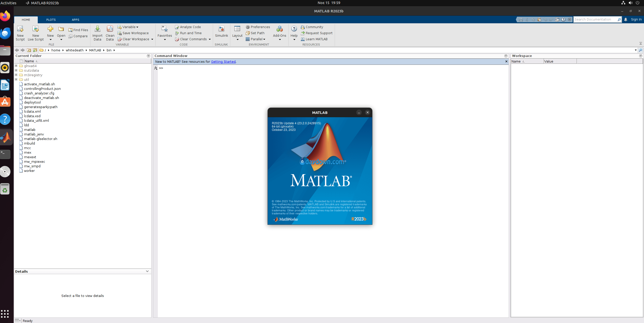This screenshot has height=323, width=644.
Task: Launch Find Files tool
Action: (x=78, y=30)
